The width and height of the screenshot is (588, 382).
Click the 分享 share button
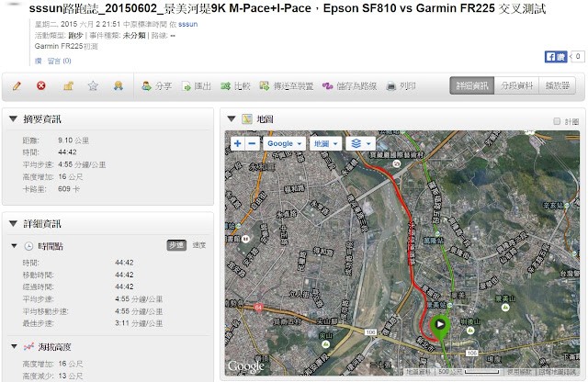coord(156,86)
